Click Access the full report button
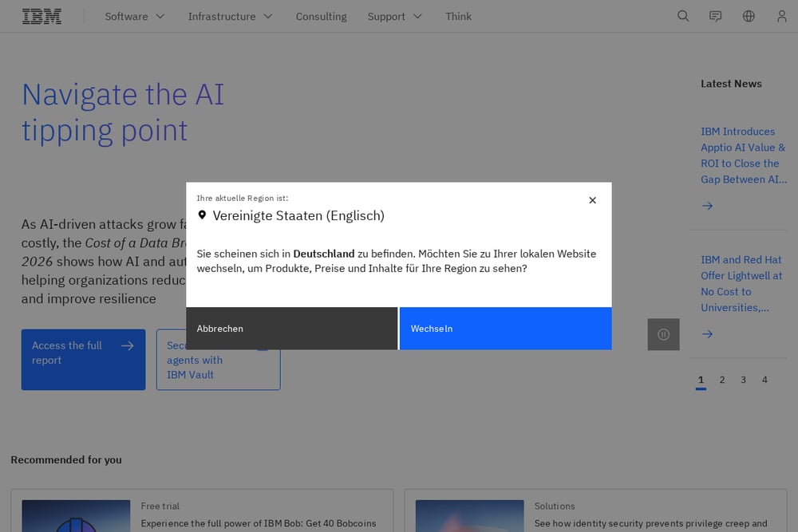This screenshot has height=532, width=798. click(x=84, y=360)
